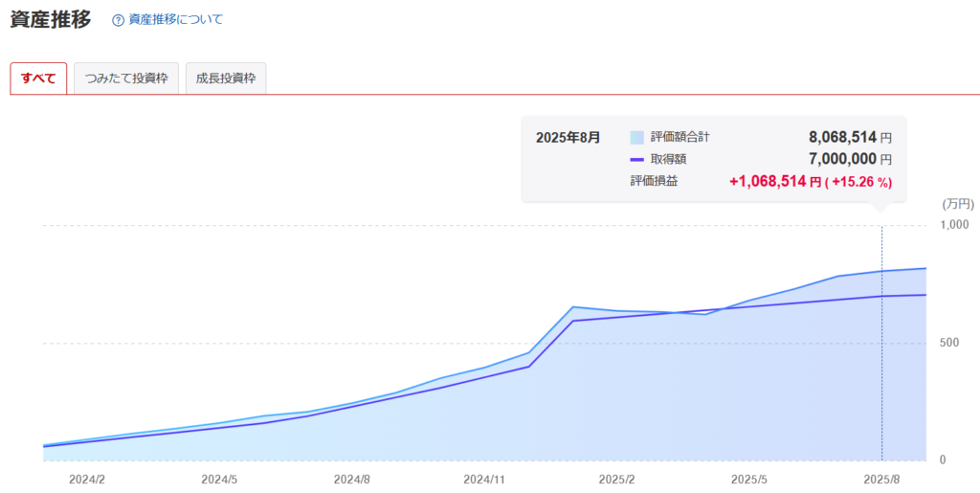980x493 pixels.
Task: Select the 2025/5 date on the axis
Action: point(747,478)
